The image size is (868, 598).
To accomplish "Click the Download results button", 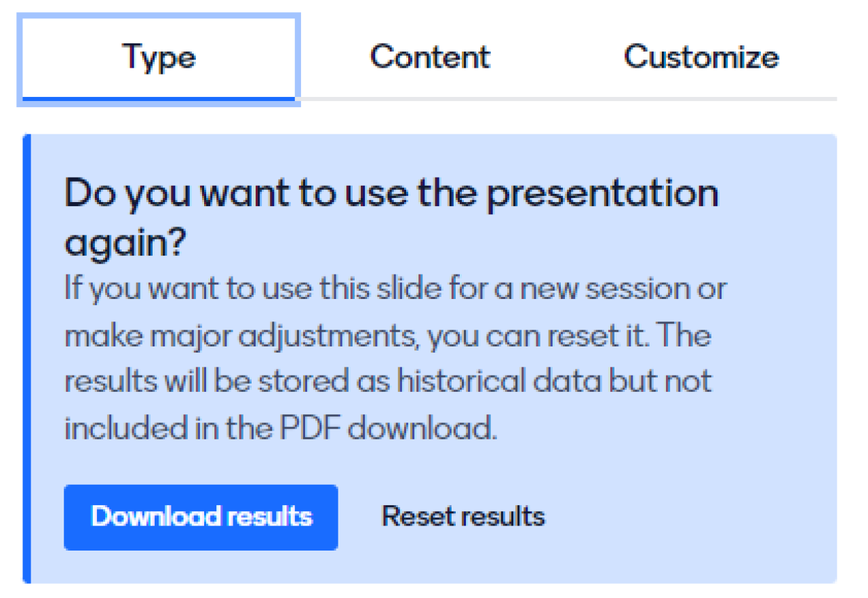I will (201, 517).
